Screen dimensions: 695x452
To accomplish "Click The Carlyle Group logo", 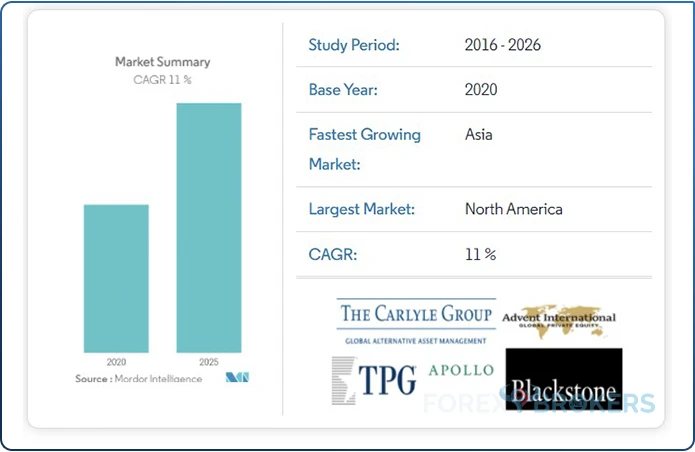I will (x=416, y=322).
